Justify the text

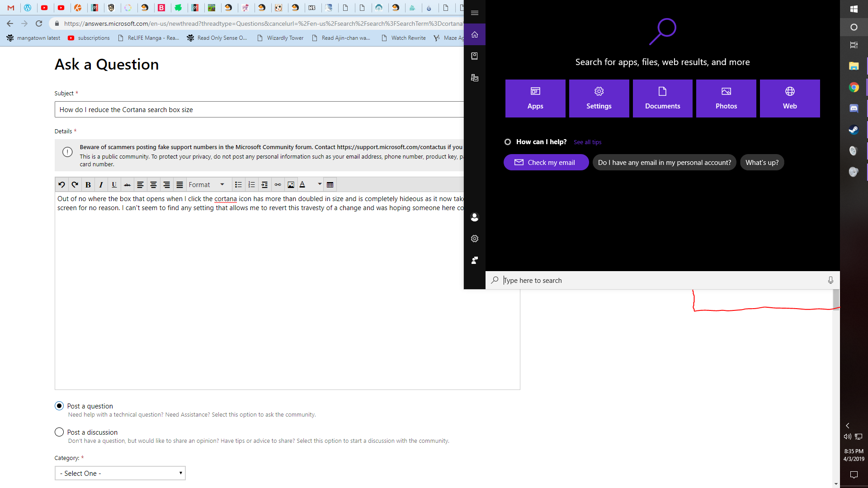click(179, 184)
